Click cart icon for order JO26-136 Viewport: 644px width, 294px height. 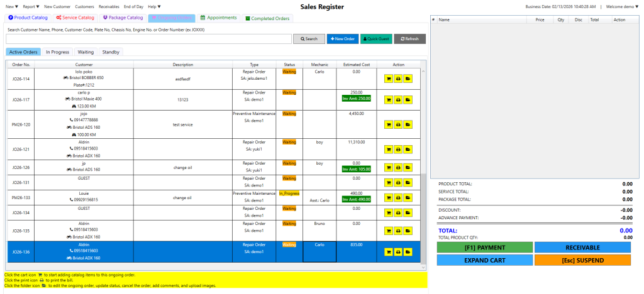389,252
